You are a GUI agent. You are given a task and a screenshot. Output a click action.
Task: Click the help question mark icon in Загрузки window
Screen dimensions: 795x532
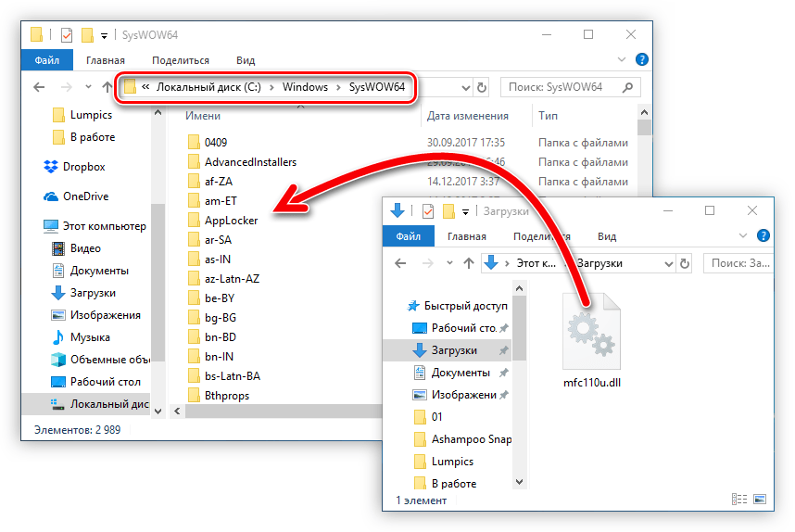(x=763, y=236)
